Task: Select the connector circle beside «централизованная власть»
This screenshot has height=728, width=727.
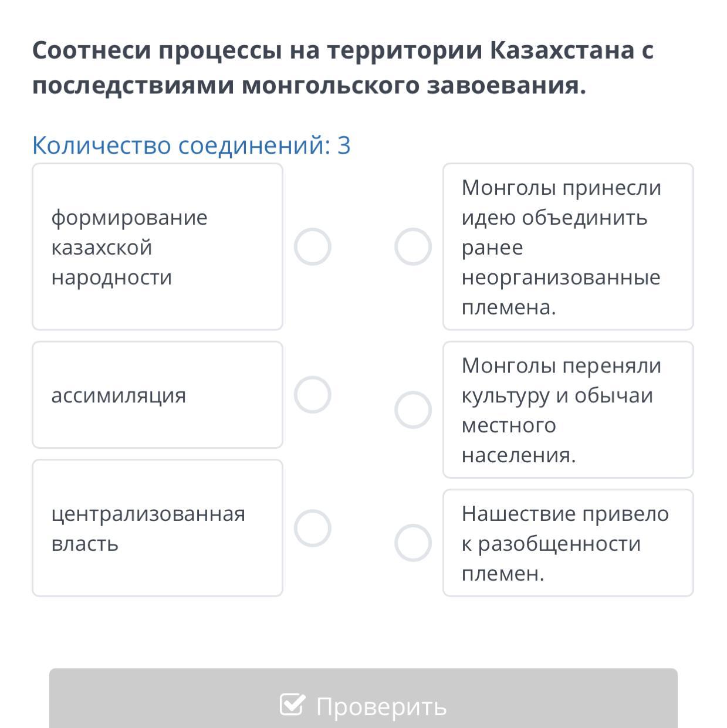Action: pos(312,528)
